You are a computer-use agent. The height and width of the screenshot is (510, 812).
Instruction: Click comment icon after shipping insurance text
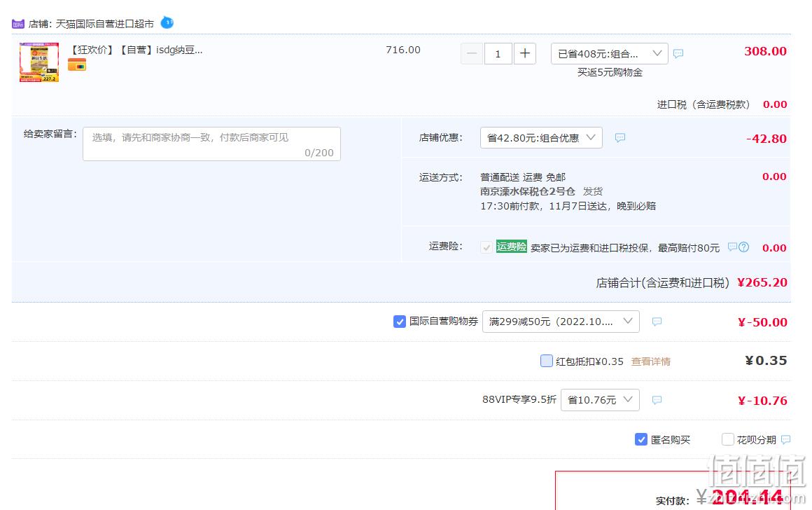(x=732, y=247)
